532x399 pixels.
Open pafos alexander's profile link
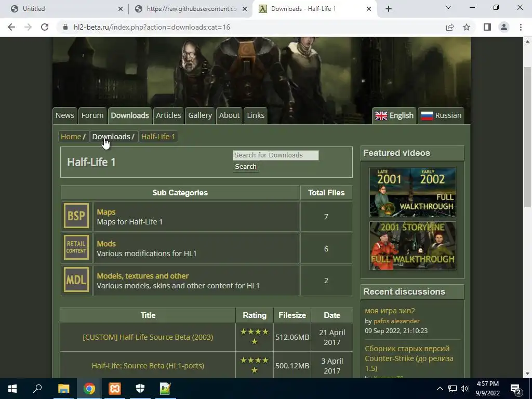tap(396, 321)
